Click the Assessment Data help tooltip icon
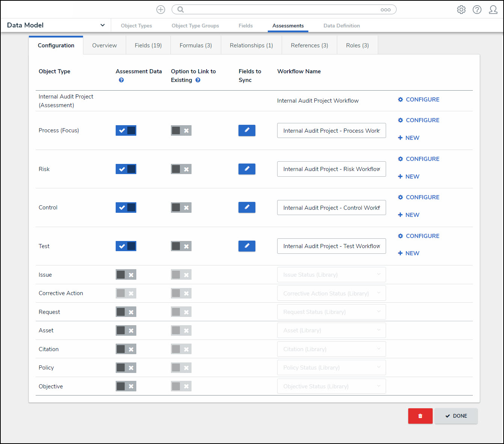 point(121,80)
